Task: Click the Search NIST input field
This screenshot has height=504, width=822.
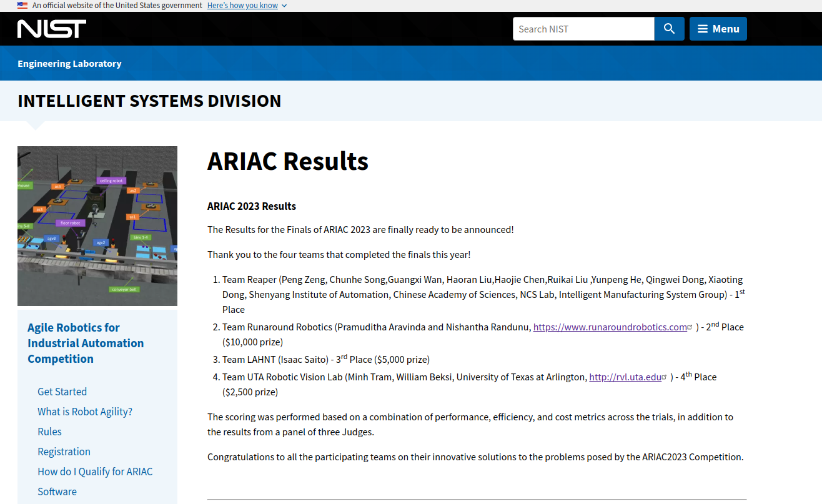Action: click(x=583, y=29)
